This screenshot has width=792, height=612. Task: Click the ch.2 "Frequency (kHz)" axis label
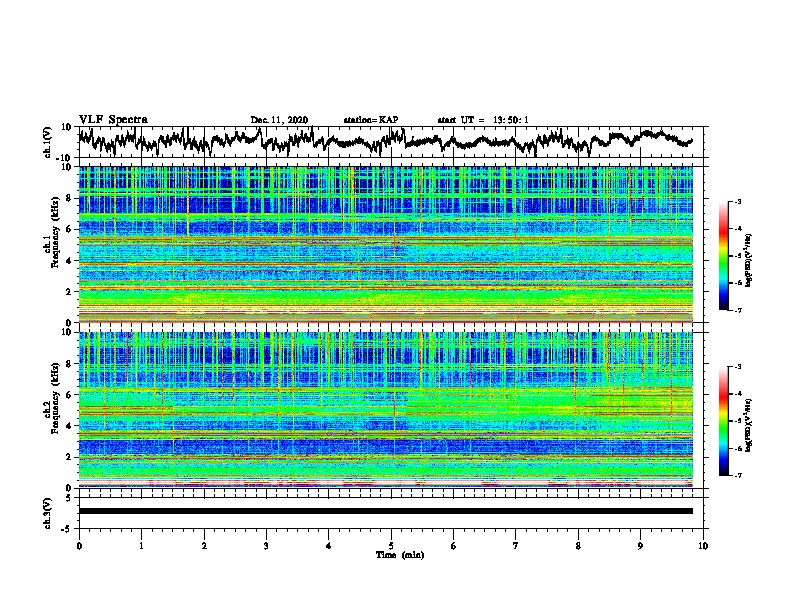(x=56, y=397)
